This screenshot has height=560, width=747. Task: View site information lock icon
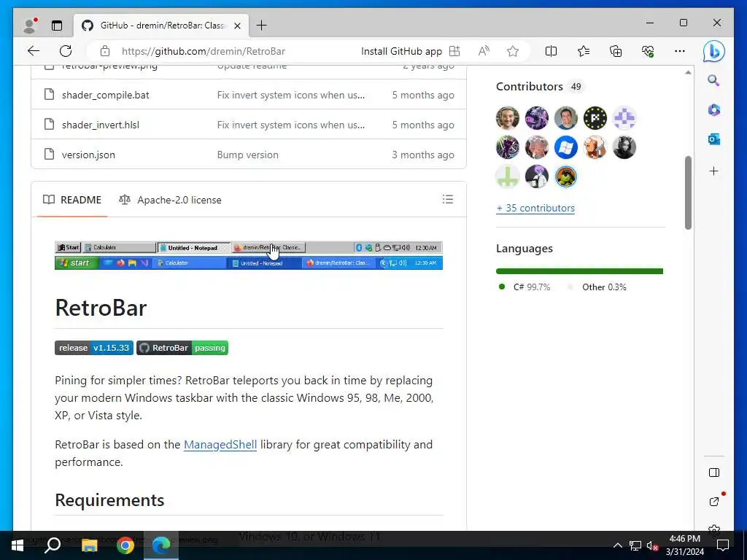[105, 51]
